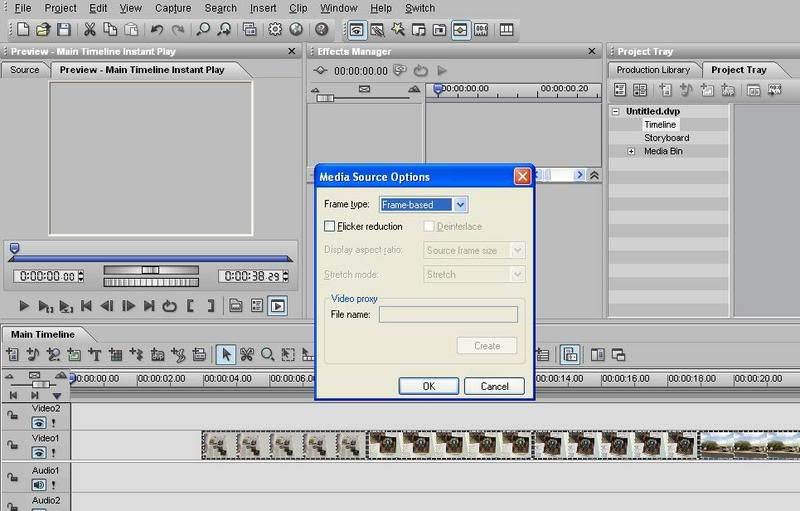Select the Scissors tool in timeline toolbar
Image resolution: width=800 pixels, height=511 pixels.
247,354
